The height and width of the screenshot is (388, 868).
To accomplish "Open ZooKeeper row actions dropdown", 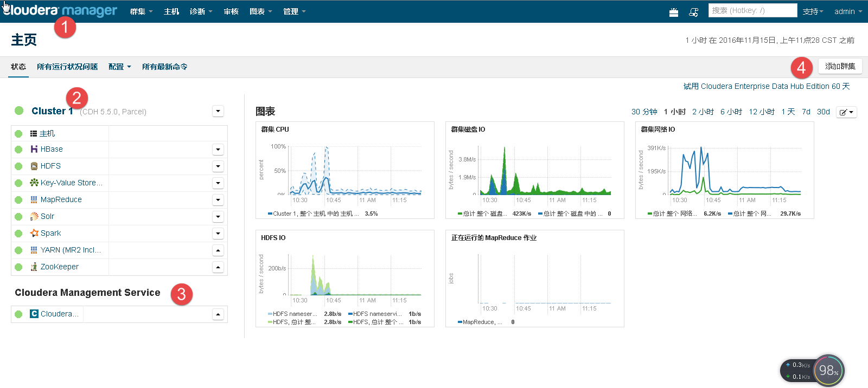I will point(218,267).
